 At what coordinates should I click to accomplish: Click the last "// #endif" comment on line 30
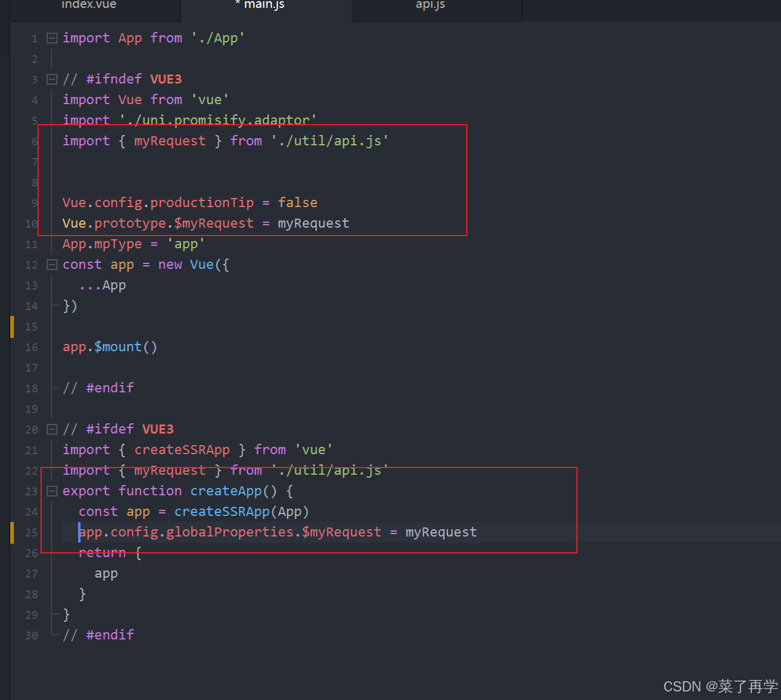pyautogui.click(x=98, y=635)
